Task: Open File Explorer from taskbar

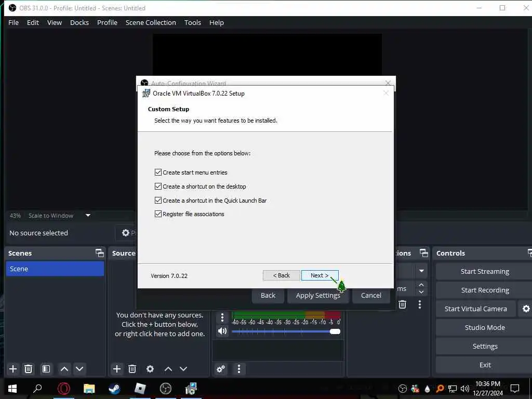Action: click(x=89, y=389)
